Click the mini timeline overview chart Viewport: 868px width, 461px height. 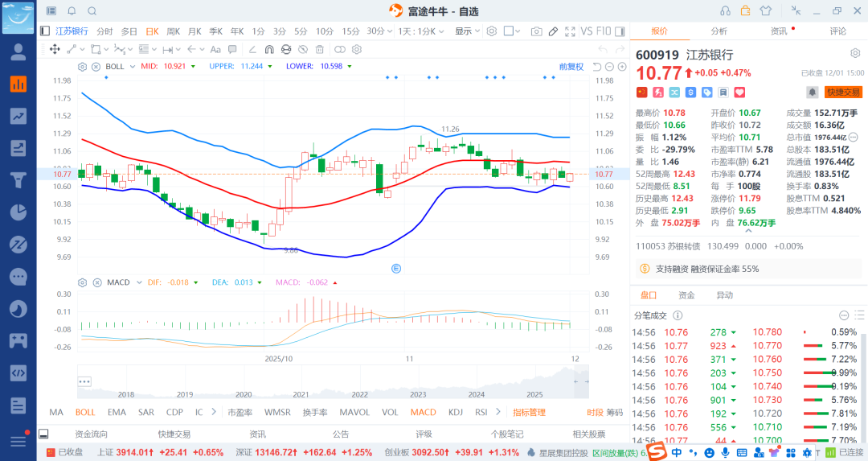tap(334, 382)
